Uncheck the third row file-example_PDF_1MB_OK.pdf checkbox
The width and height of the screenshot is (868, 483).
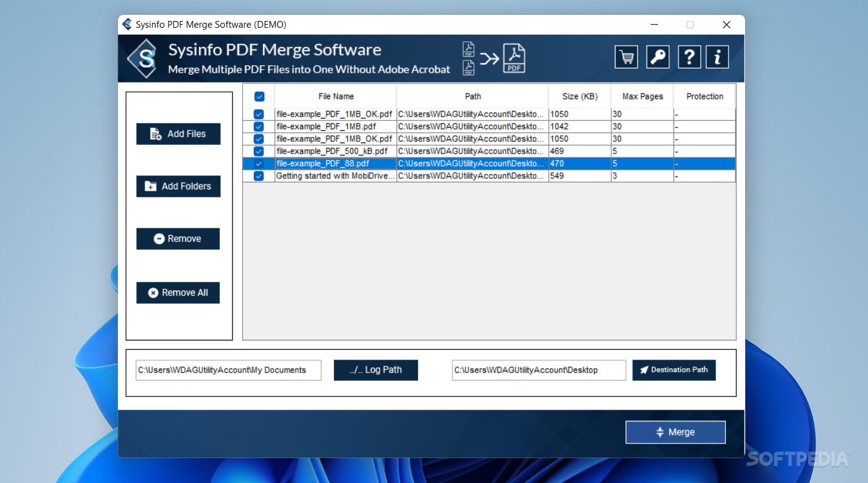tap(259, 139)
